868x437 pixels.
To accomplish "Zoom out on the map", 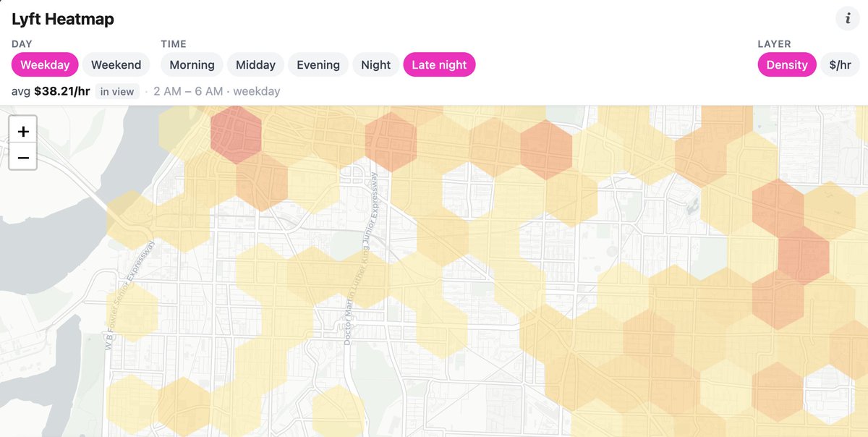I will (23, 158).
